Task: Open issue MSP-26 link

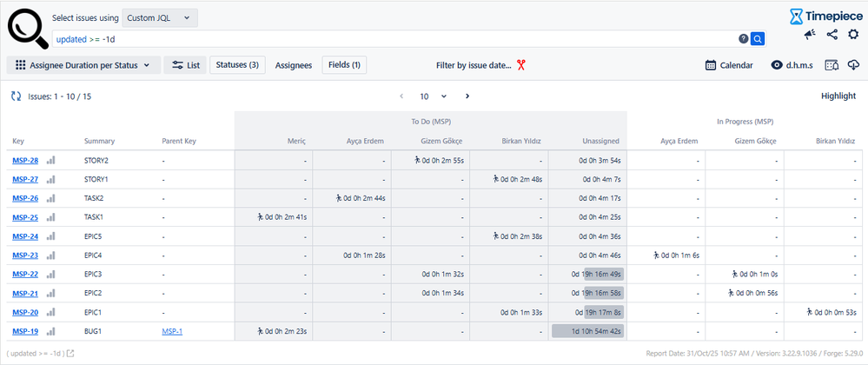Action: pyautogui.click(x=25, y=198)
